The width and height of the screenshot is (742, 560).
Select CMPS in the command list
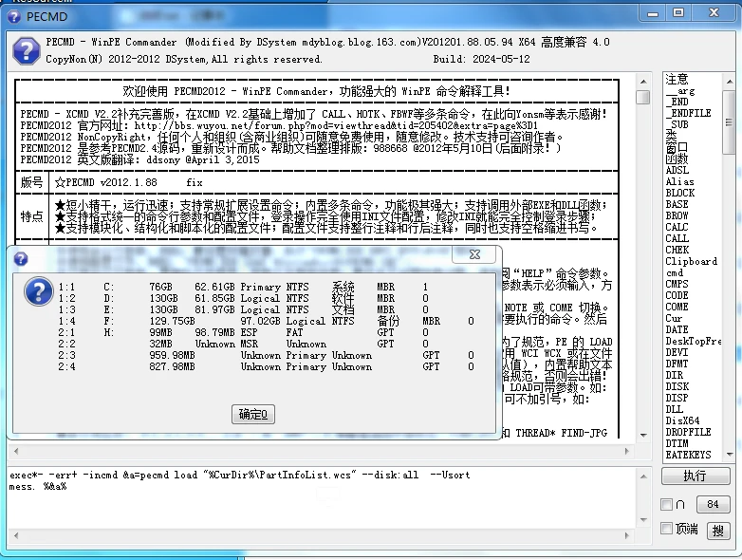coord(677,284)
